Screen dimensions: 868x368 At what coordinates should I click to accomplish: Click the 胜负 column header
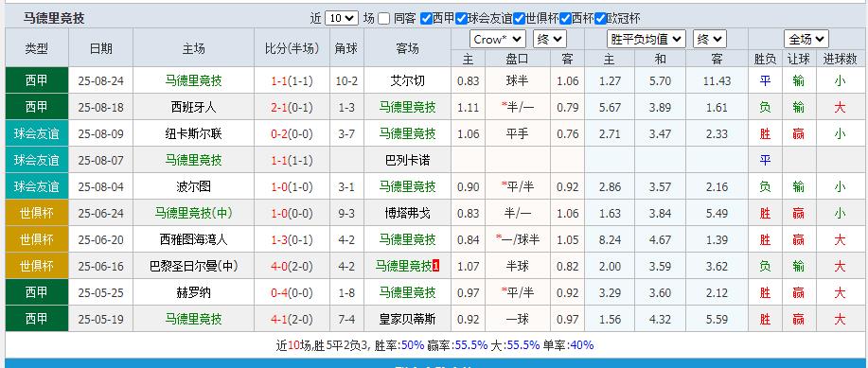(765, 59)
